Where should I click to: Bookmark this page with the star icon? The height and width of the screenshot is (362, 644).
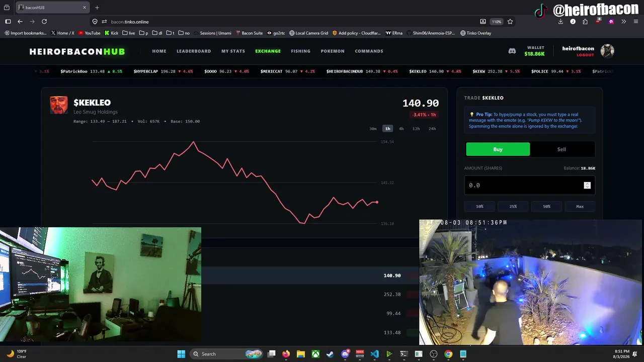(x=510, y=22)
